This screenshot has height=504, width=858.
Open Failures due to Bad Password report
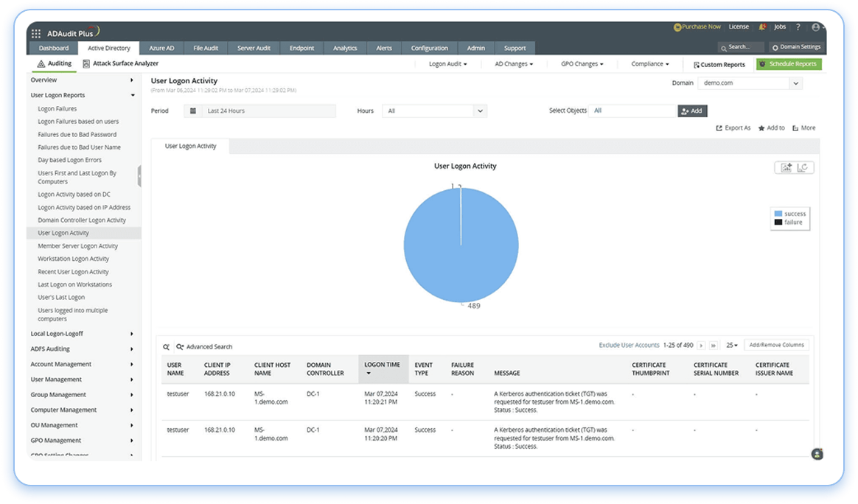(77, 135)
